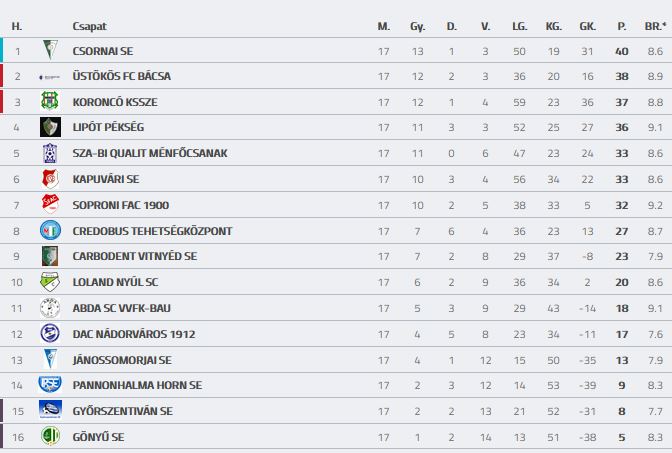The height and width of the screenshot is (453, 672).
Task: Select the Carbodent Vitnyéd SE team name
Action: [x=134, y=256]
